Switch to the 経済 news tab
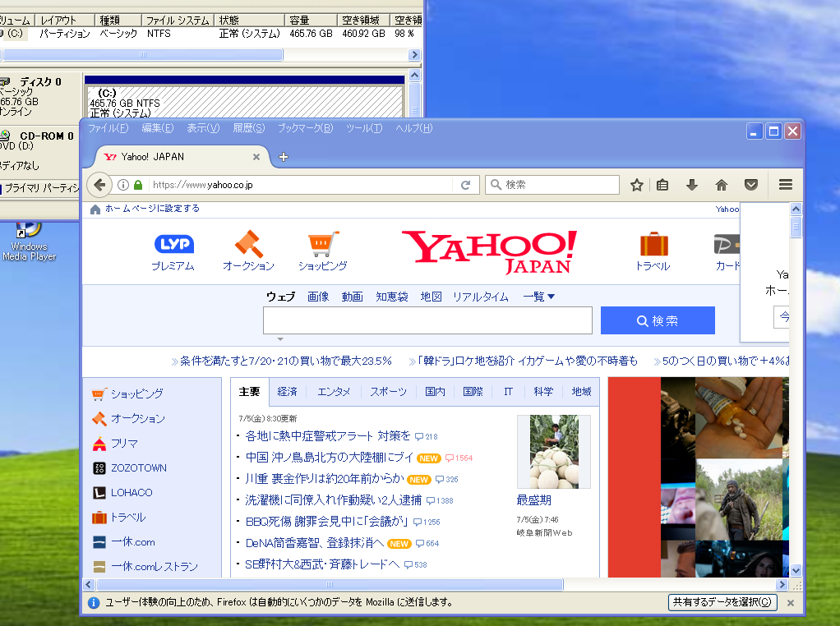This screenshot has width=840, height=626. 288,392
